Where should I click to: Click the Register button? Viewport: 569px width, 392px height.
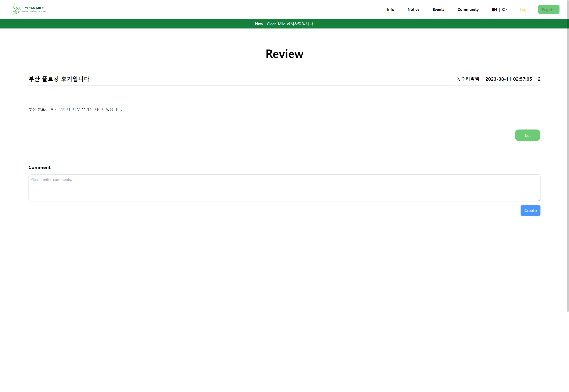(549, 9)
